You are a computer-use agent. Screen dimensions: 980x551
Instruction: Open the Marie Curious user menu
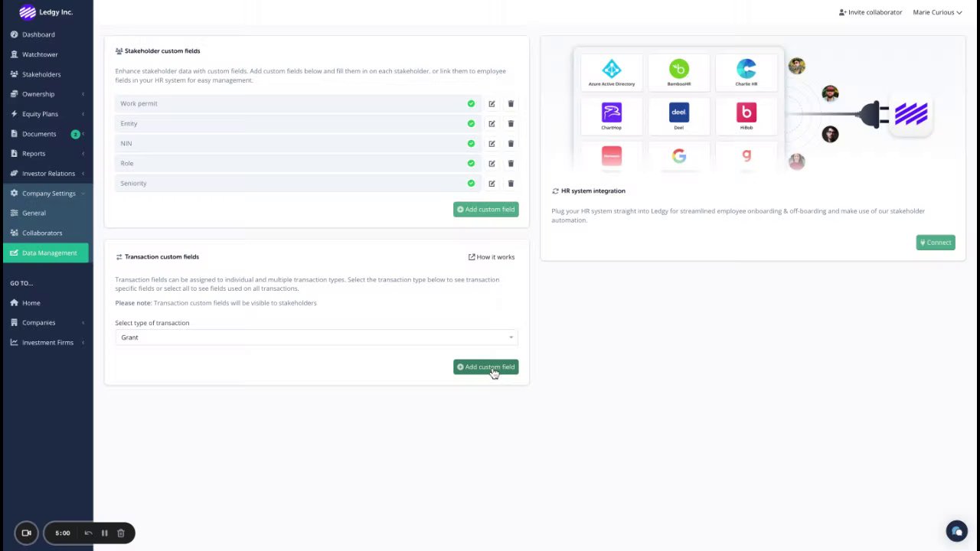click(937, 12)
